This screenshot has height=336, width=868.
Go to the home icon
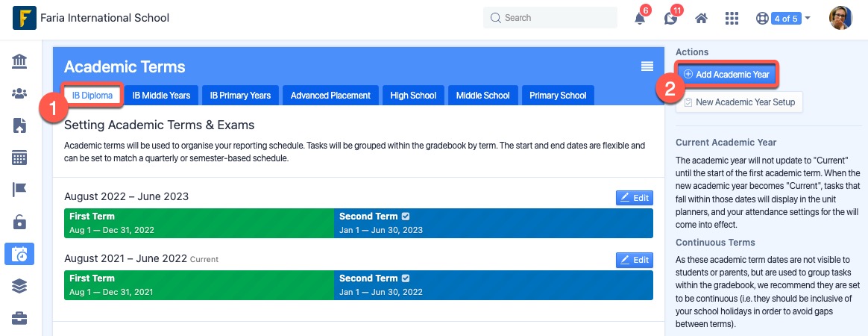702,19
